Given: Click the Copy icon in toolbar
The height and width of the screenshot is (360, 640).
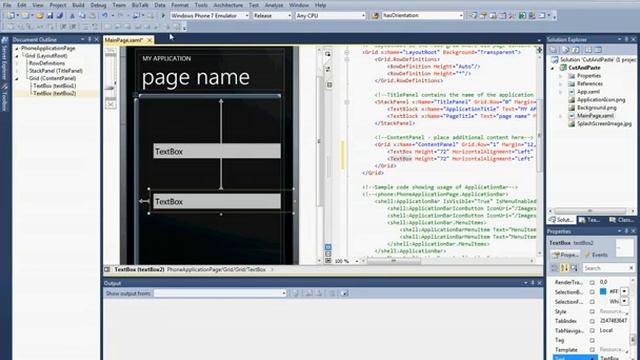Looking at the screenshot, I should pyautogui.click(x=82, y=16).
